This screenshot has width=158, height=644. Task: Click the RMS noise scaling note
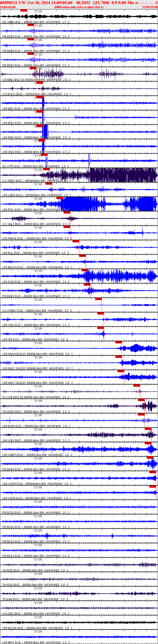[79, 7]
